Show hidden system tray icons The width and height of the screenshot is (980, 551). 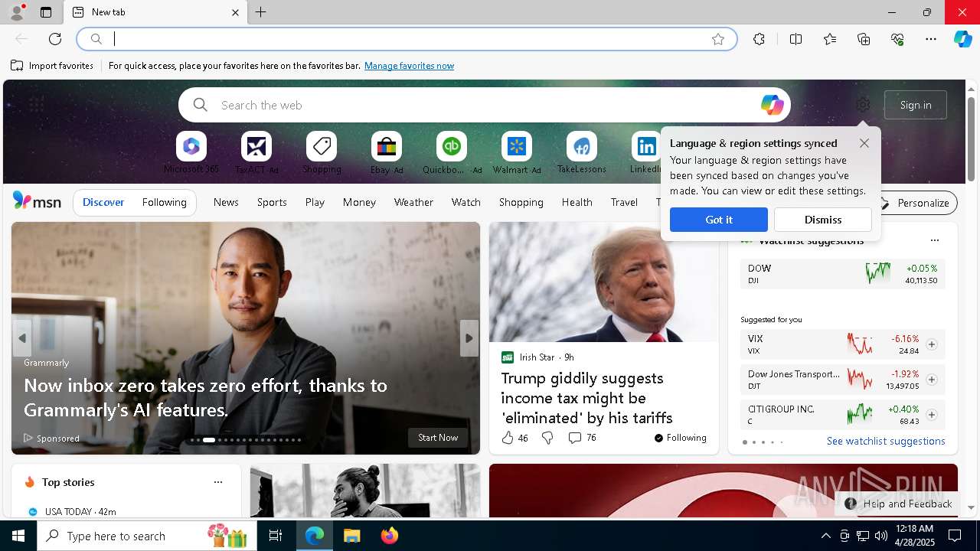[x=825, y=536]
